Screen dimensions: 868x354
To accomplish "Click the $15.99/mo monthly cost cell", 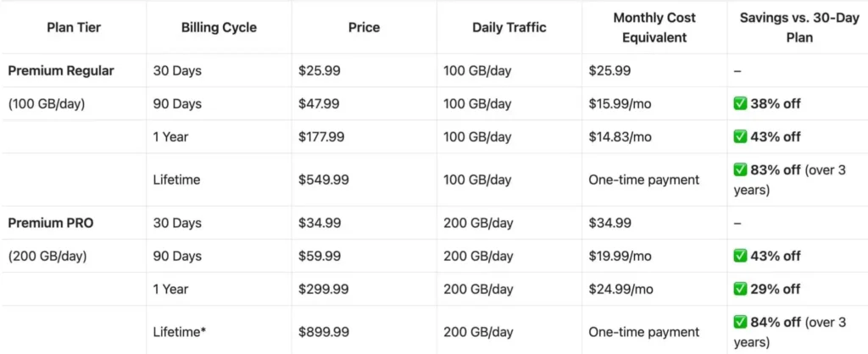I will coord(620,103).
